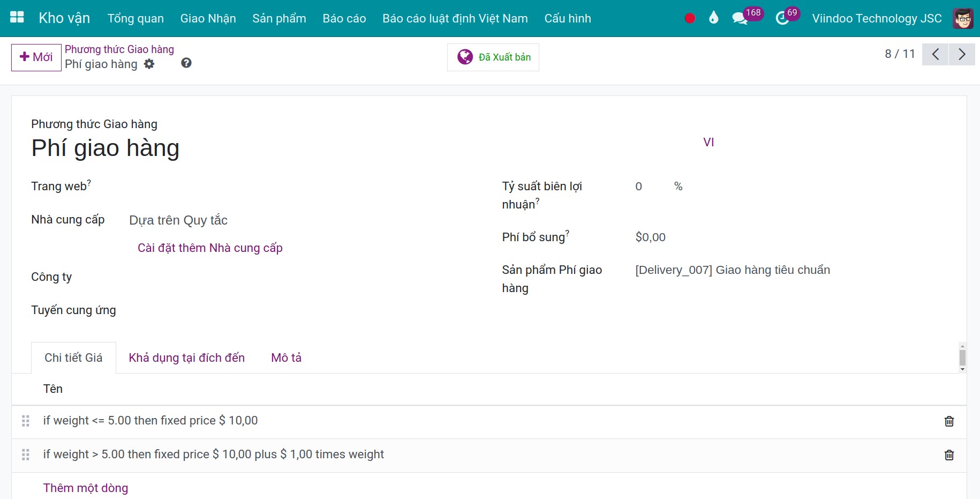Switch to the Chi tiết Giá tab

(73, 358)
